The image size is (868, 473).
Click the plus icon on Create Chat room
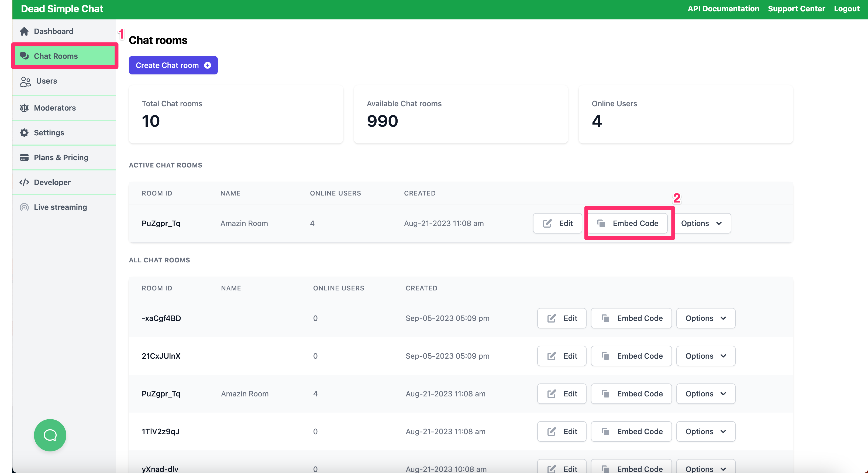[x=208, y=66]
